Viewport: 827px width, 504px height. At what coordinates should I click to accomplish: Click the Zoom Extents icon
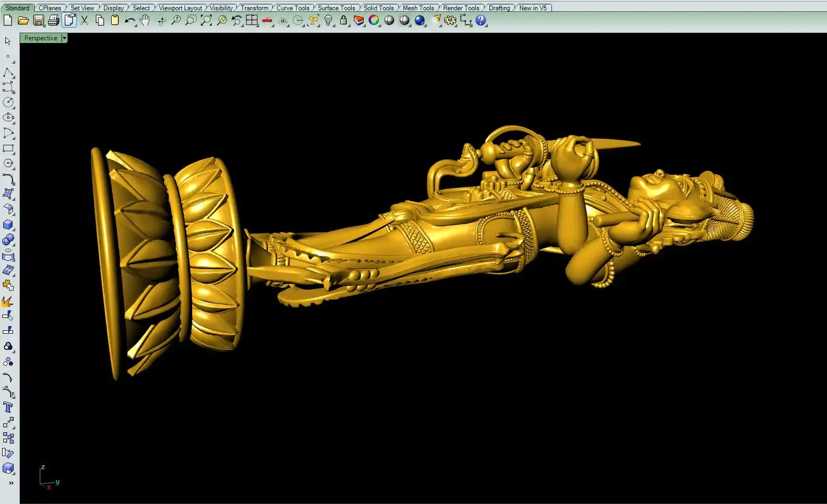[206, 21]
